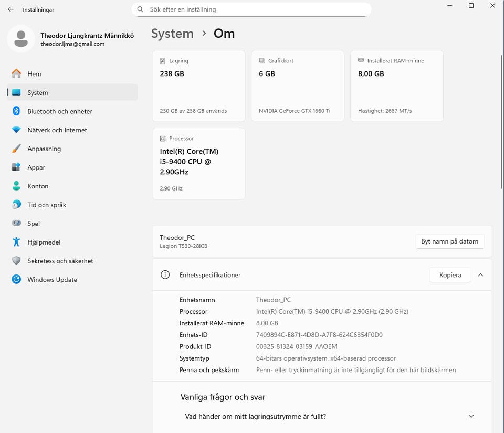504x433 pixels.
Task: Collapse the Enhetsspecifikationer section chevron
Action: pos(480,275)
